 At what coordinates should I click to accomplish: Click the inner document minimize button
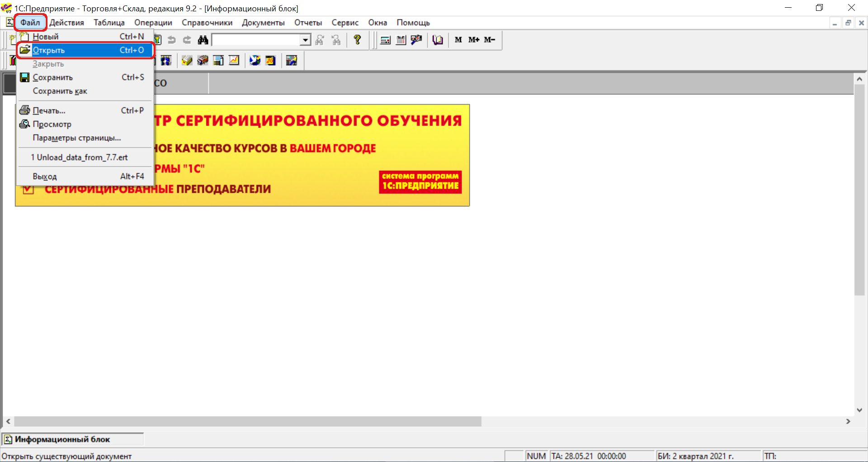tap(835, 23)
